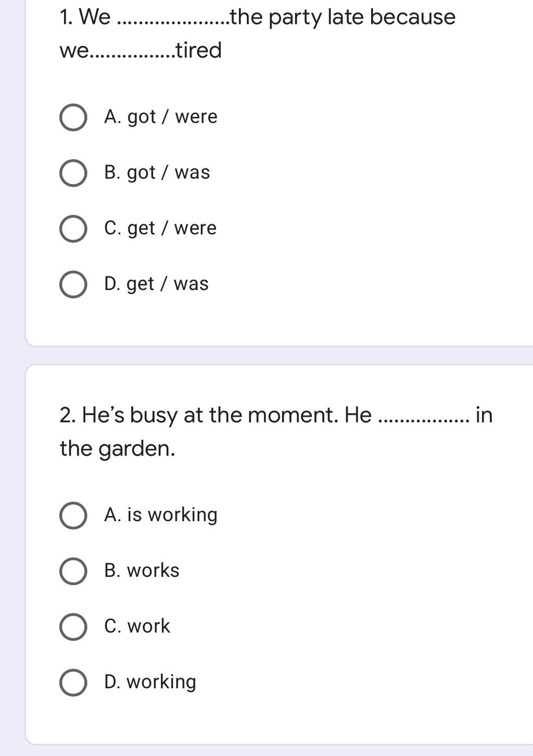Pick the radio button for 'D. get / was'
The width and height of the screenshot is (533, 756).
73,284
